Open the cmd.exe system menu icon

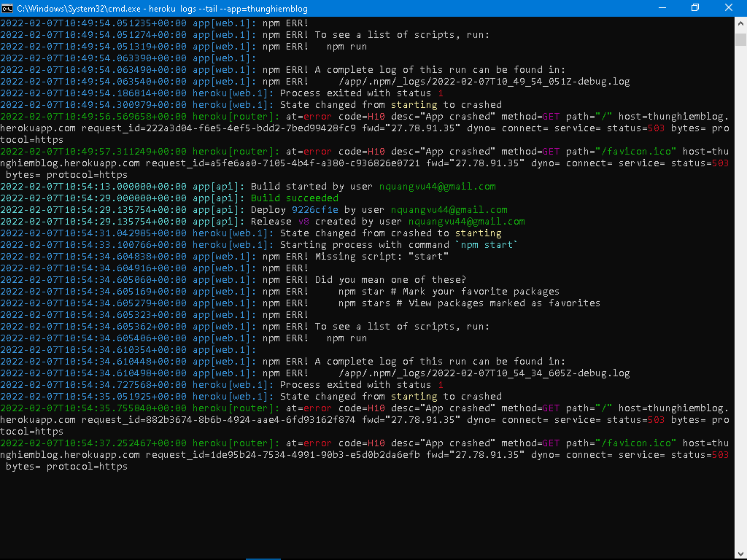click(7, 8)
